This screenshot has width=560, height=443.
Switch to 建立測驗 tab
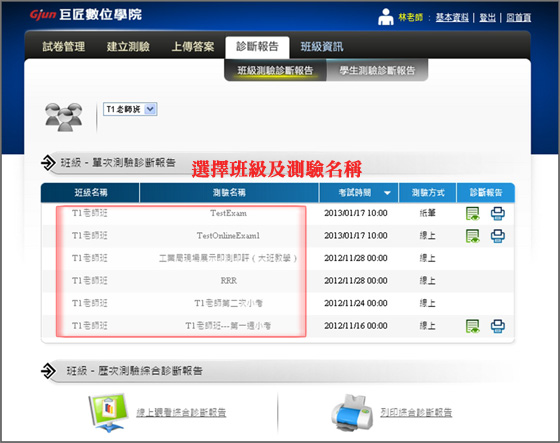128,46
